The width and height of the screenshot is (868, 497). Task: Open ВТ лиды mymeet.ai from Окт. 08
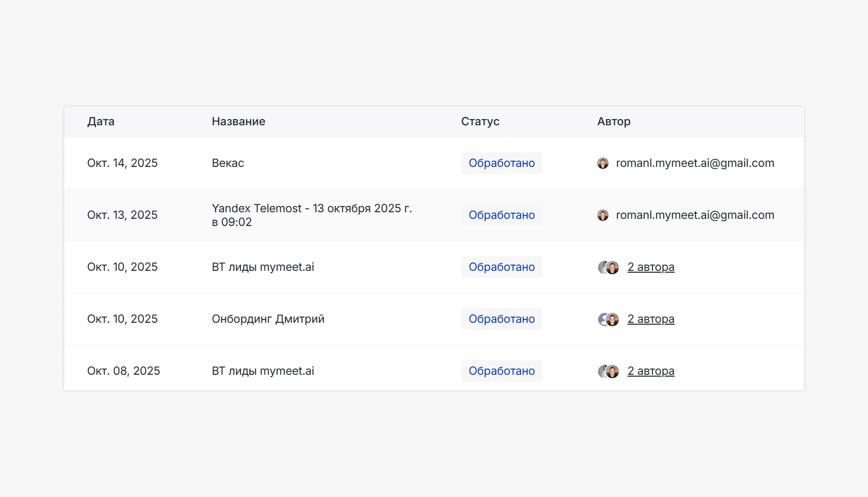point(263,371)
